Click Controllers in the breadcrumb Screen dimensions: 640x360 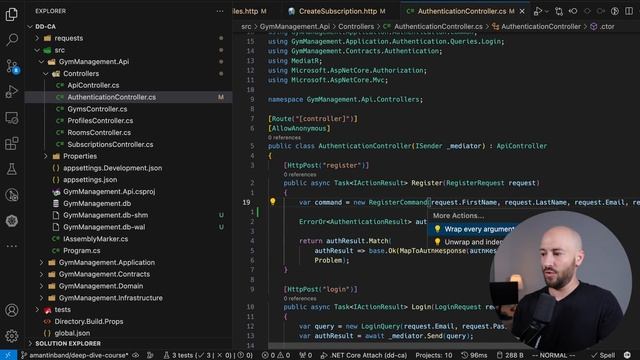pos(356,27)
